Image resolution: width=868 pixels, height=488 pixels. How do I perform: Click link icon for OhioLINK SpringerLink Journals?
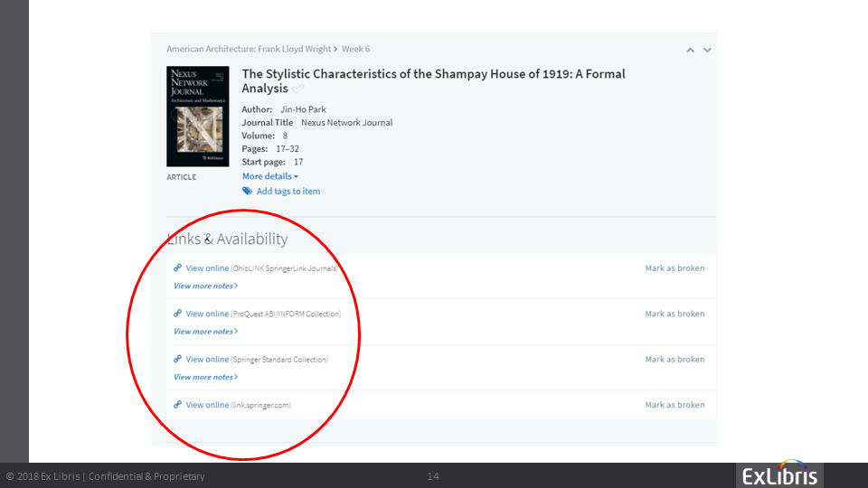[x=178, y=268]
